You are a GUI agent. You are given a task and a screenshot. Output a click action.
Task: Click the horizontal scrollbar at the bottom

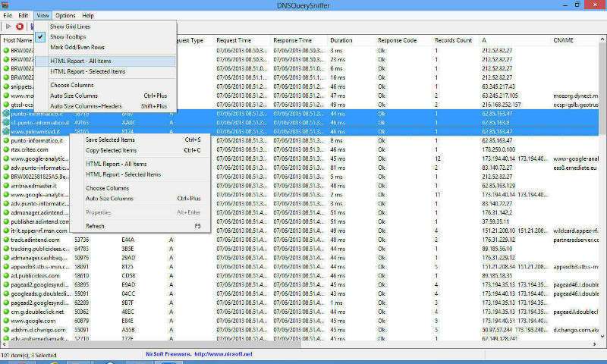coord(303,347)
